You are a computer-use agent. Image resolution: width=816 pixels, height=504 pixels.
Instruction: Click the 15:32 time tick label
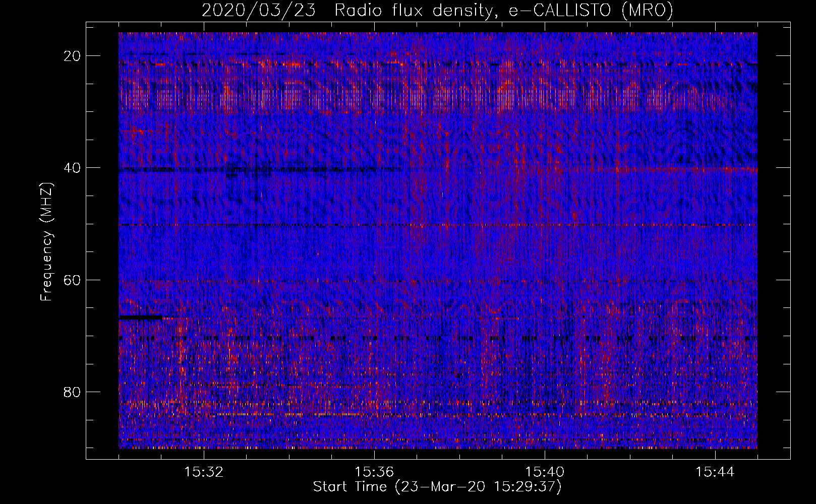204,472
